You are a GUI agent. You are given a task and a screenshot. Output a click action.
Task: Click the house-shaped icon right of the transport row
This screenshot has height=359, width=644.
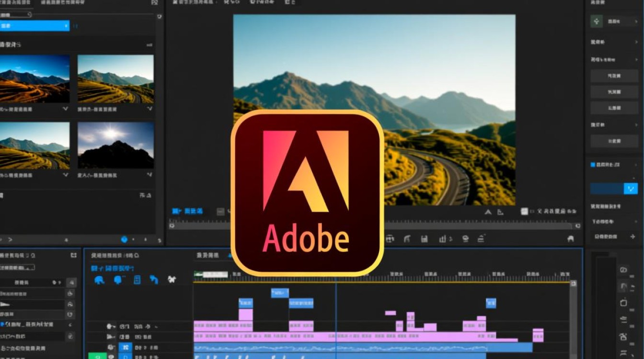pyautogui.click(x=571, y=238)
